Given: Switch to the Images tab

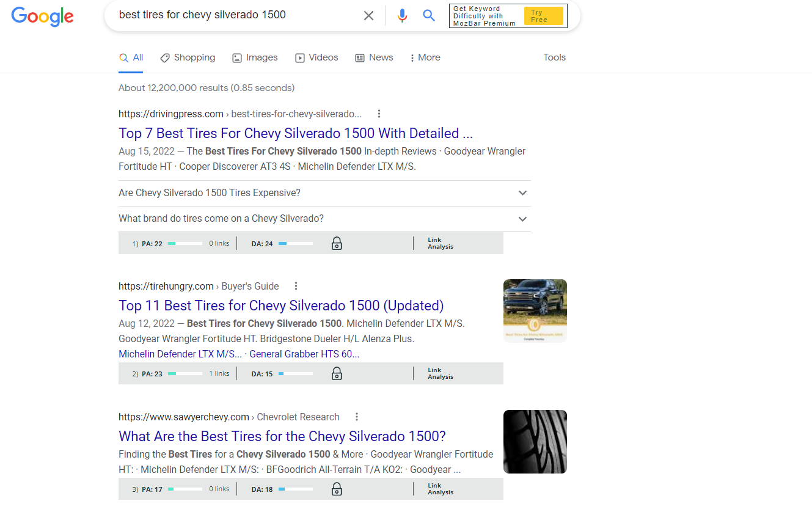Looking at the screenshot, I should pos(255,57).
